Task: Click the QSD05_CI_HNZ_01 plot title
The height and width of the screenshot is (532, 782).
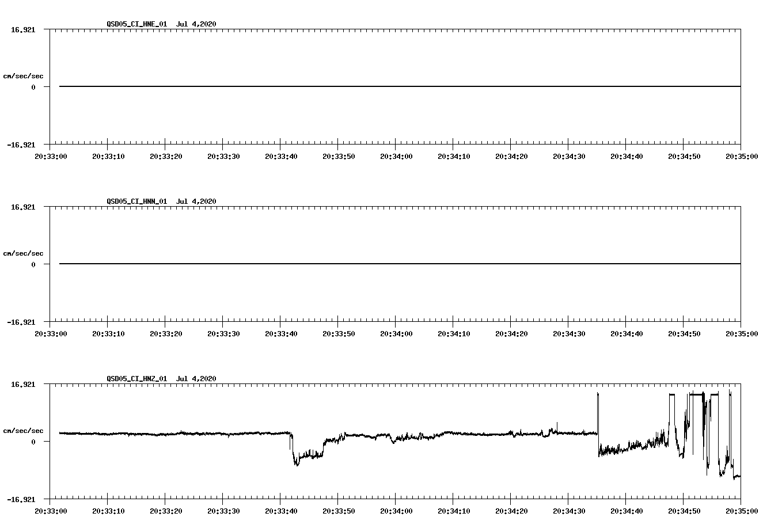Action: click(161, 378)
